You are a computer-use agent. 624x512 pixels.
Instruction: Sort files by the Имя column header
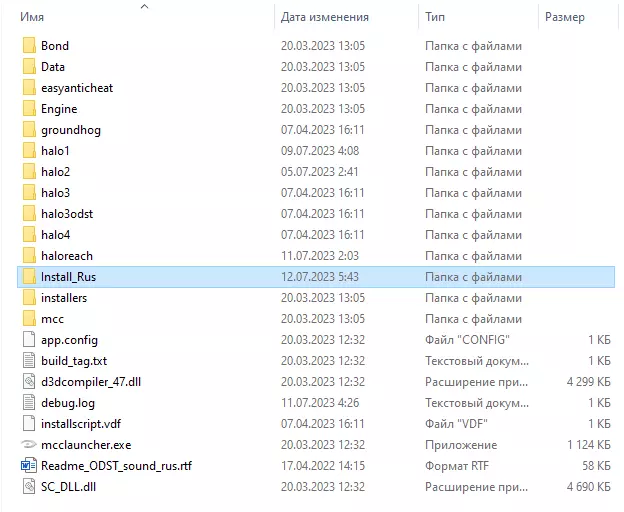(x=32, y=17)
